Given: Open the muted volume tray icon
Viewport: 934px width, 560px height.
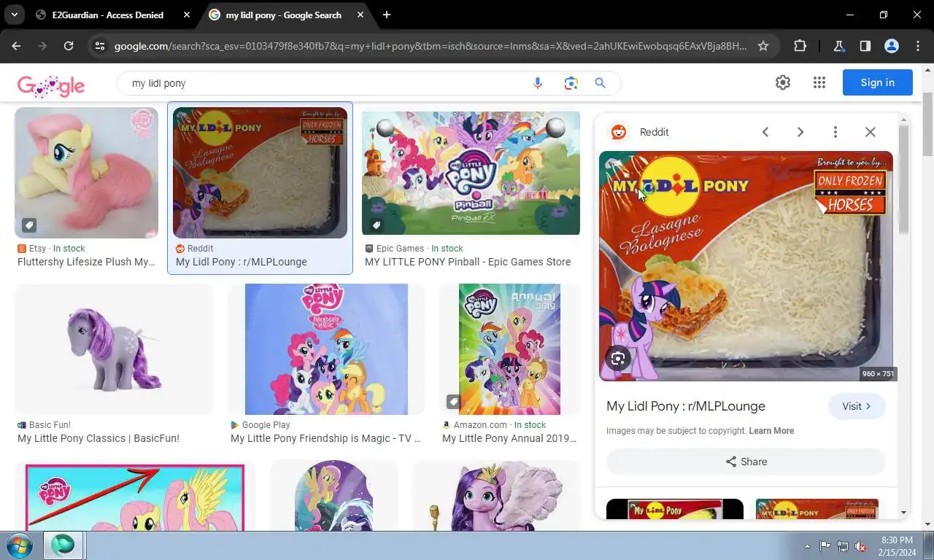Looking at the screenshot, I should point(860,546).
